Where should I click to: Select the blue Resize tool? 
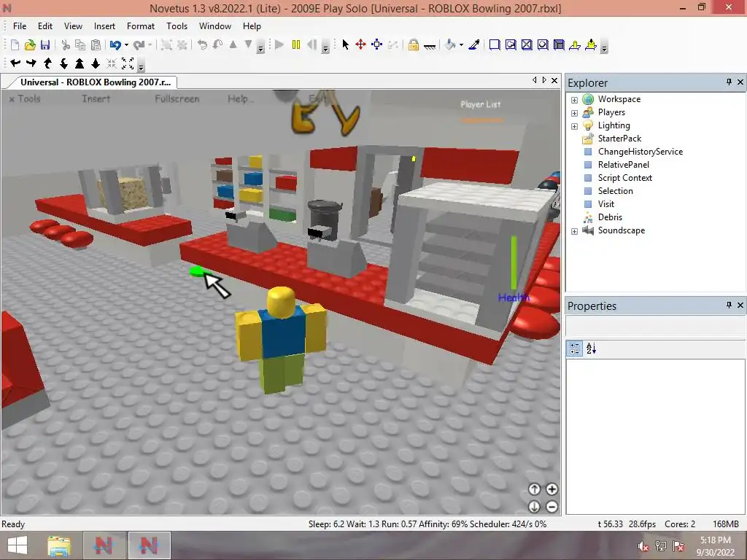click(x=377, y=45)
